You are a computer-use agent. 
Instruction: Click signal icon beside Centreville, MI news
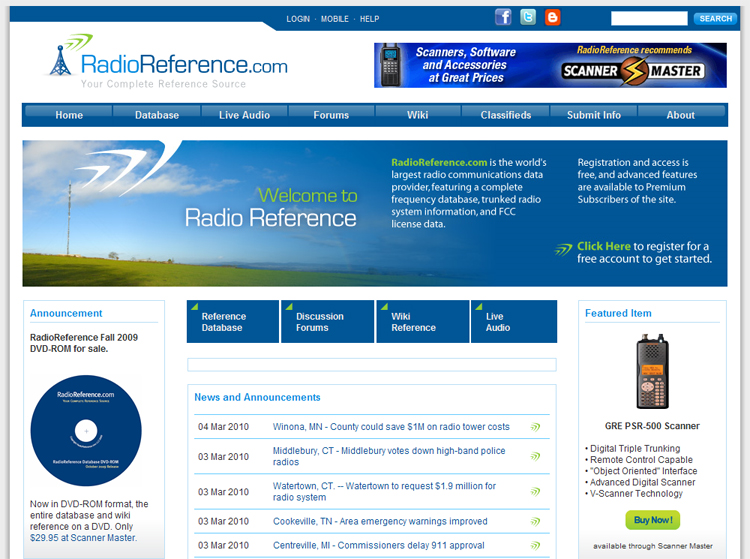pos(535,546)
